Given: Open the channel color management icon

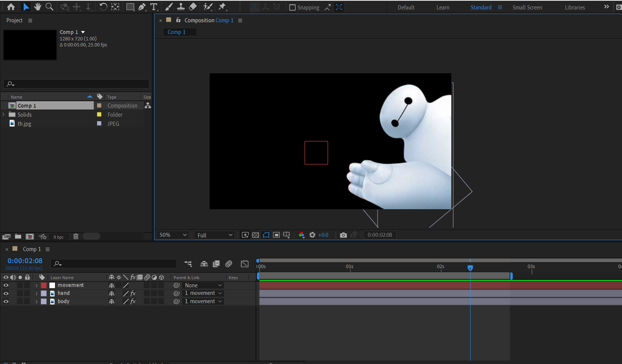Looking at the screenshot, I should [301, 235].
